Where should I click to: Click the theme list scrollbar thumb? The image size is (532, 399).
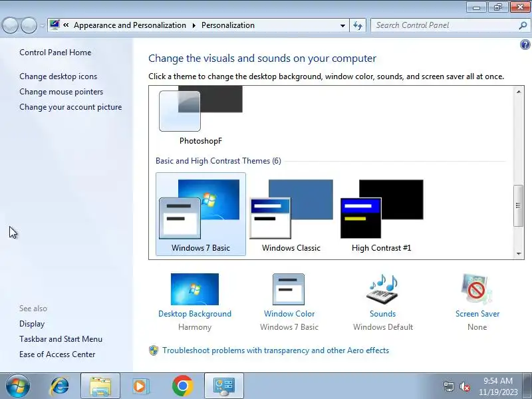coord(518,205)
